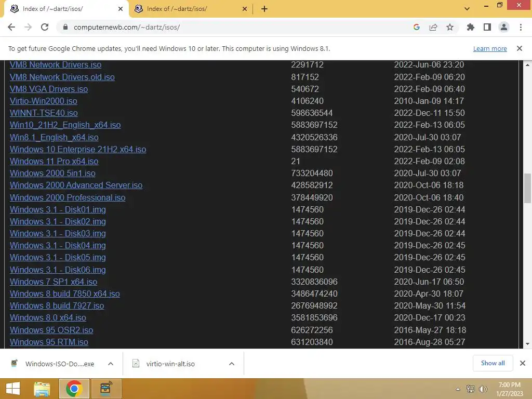This screenshot has width=532, height=399.
Task: Click the forward navigation arrow
Action: pyautogui.click(x=28, y=27)
